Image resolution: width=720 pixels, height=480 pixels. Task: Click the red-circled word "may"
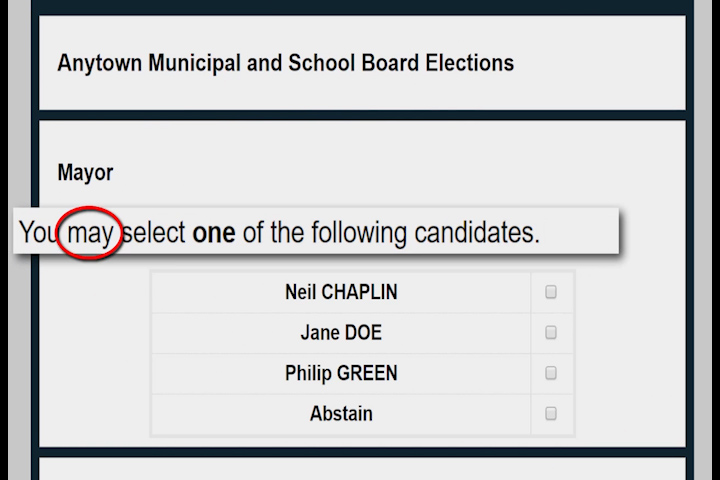tap(90, 234)
